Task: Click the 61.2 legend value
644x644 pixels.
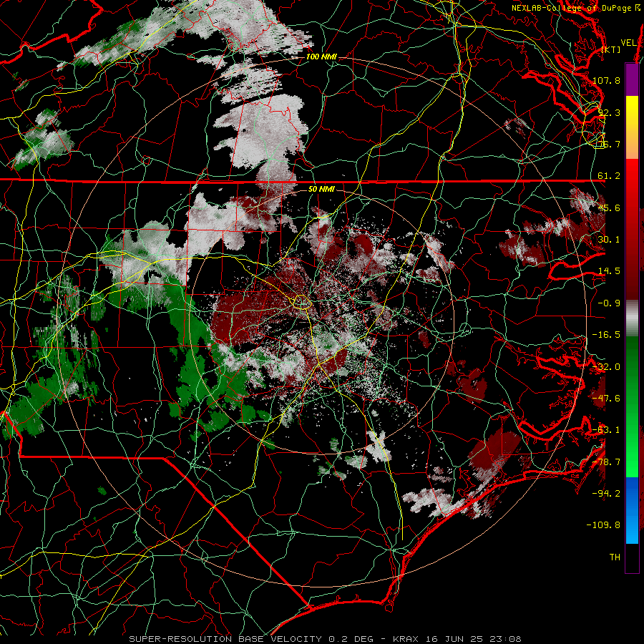Action: point(609,176)
